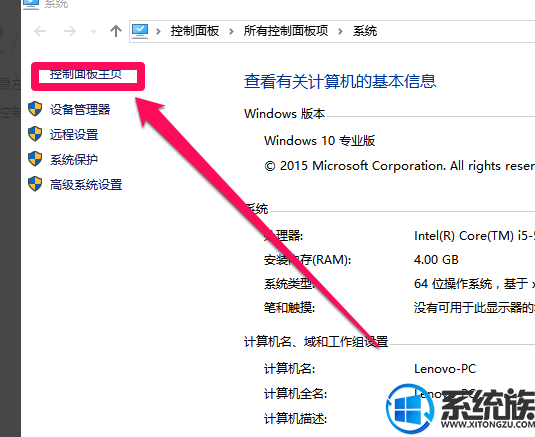Go up one level with Up arrow

(116, 31)
